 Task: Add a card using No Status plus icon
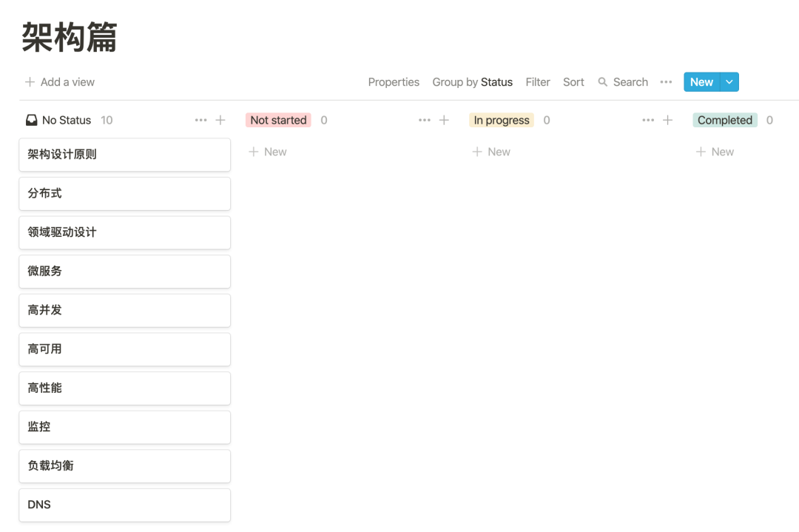click(220, 121)
